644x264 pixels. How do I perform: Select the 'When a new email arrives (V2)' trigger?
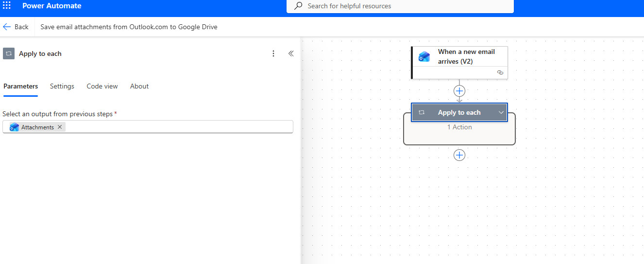[x=466, y=56]
